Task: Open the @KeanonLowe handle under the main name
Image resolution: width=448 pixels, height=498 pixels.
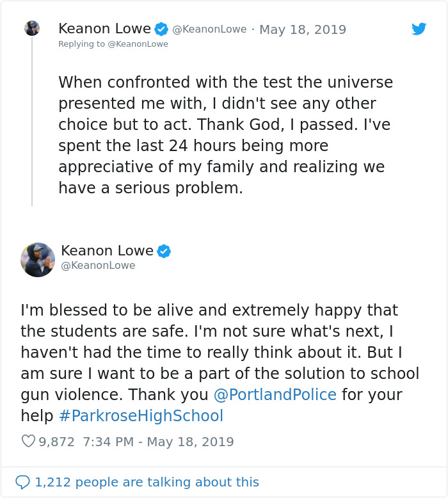Action: (x=98, y=265)
